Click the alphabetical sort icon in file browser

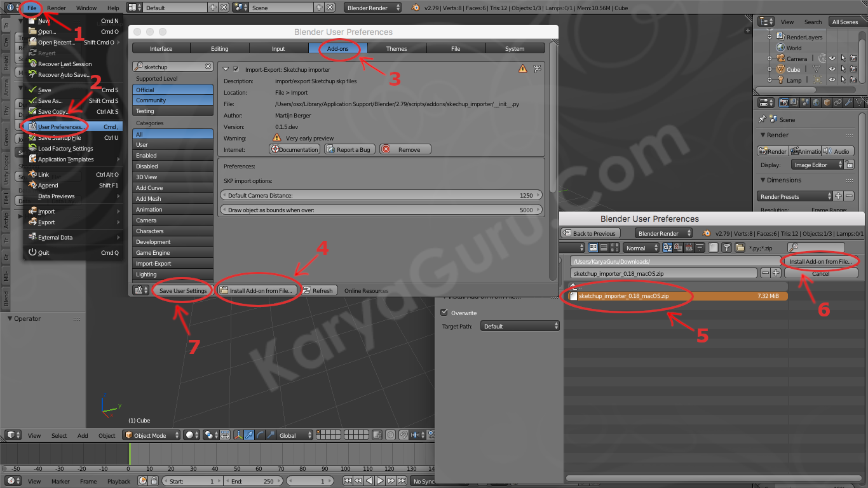(667, 248)
